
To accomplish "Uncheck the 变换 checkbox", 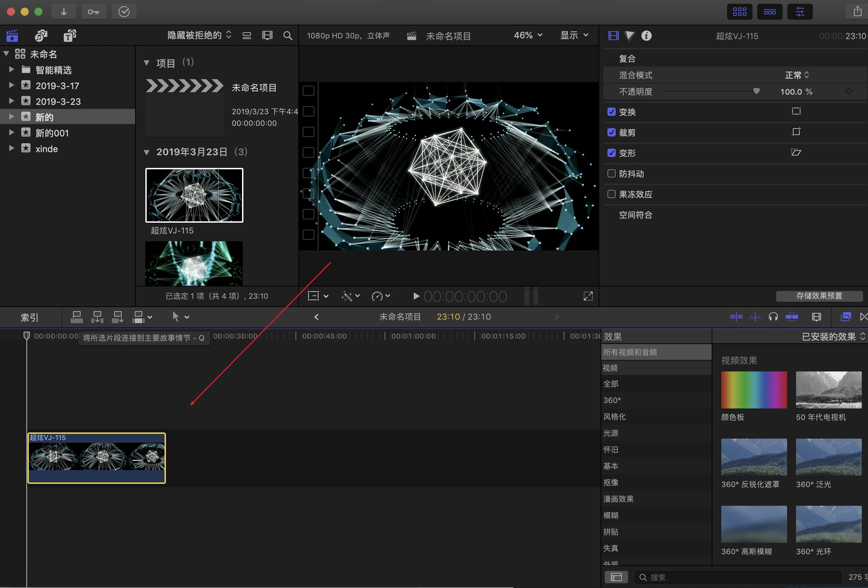I will (612, 112).
